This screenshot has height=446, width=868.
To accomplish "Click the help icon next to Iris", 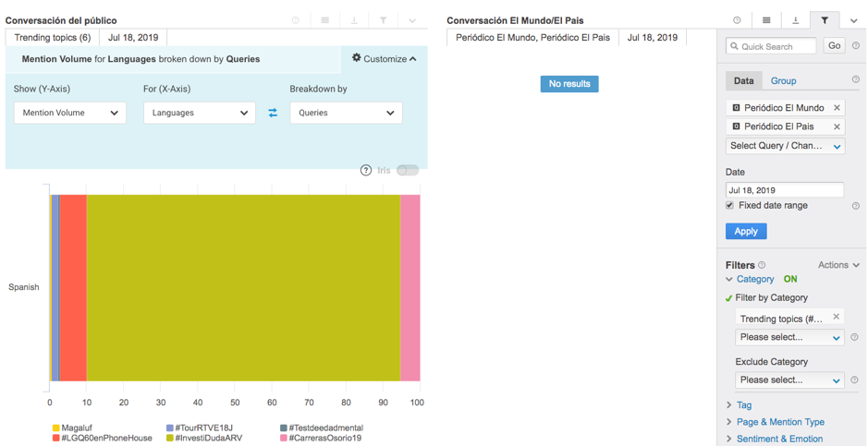I will [366, 170].
